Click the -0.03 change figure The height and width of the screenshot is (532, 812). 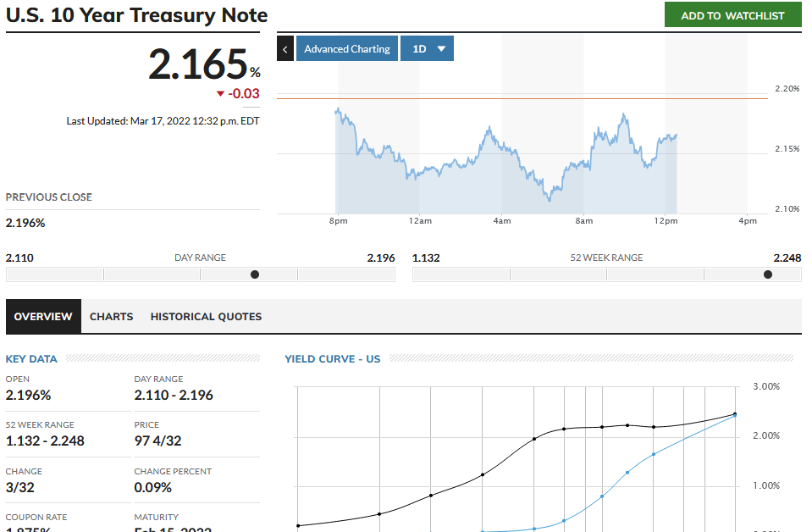pyautogui.click(x=244, y=94)
